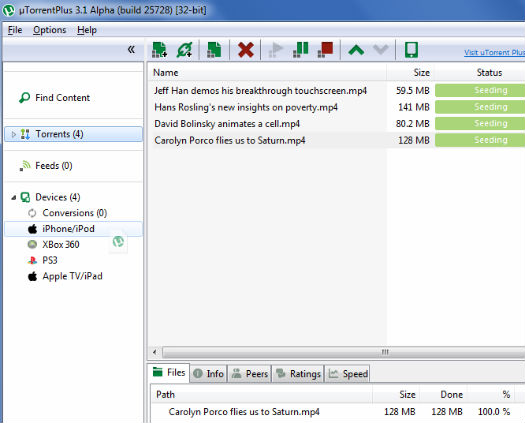
Task: Click the uTorrent logo in title bar
Action: pyautogui.click(x=8, y=10)
